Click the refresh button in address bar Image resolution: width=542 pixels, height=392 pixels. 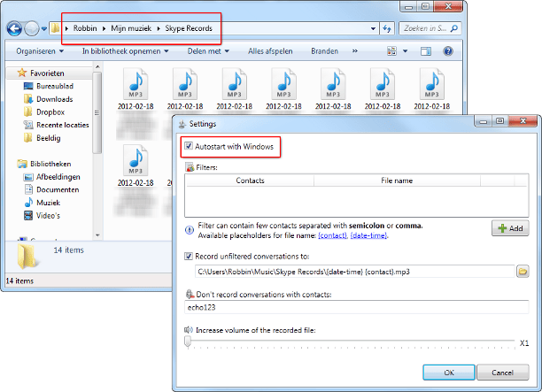(387, 28)
